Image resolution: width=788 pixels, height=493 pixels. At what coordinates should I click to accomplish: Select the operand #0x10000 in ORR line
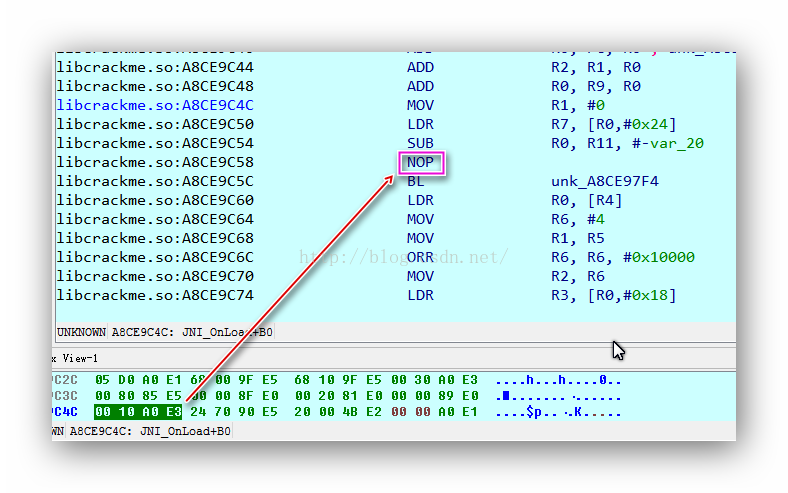(x=659, y=257)
